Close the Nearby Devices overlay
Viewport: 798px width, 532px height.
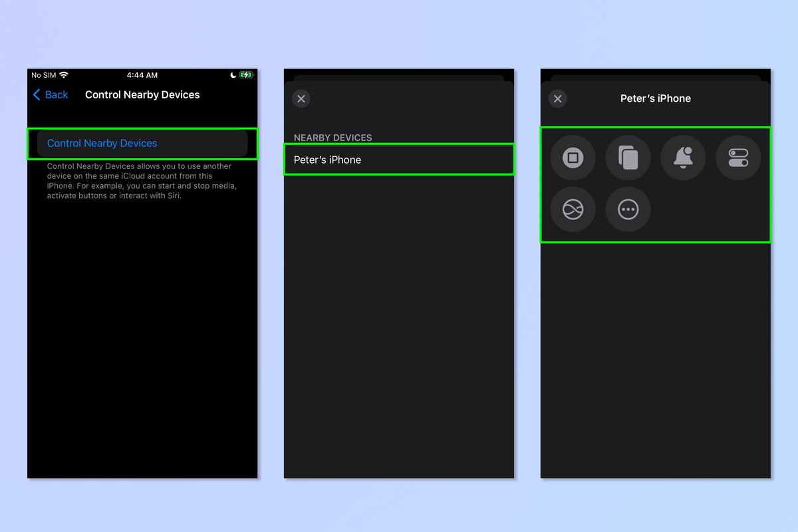click(x=301, y=98)
